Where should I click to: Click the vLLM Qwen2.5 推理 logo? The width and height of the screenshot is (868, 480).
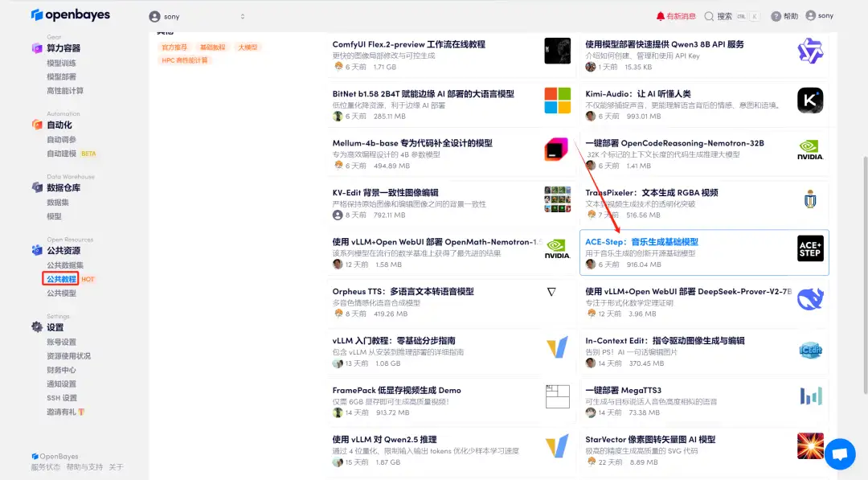[558, 445]
